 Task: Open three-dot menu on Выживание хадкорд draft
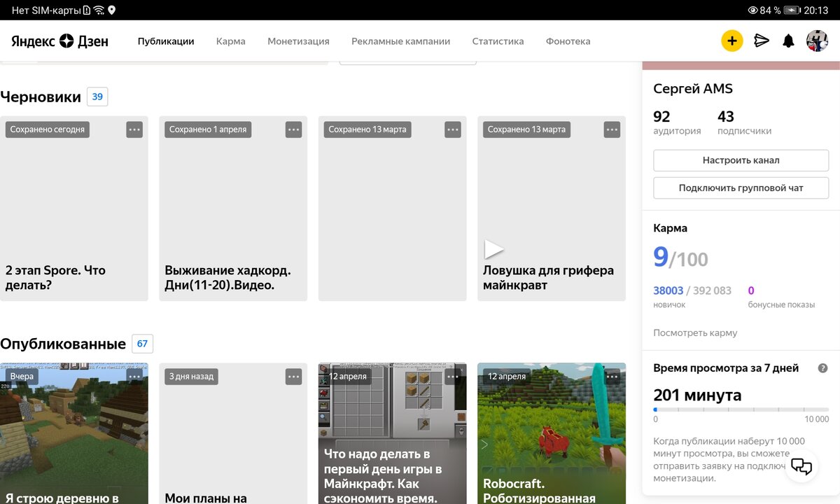click(x=293, y=129)
